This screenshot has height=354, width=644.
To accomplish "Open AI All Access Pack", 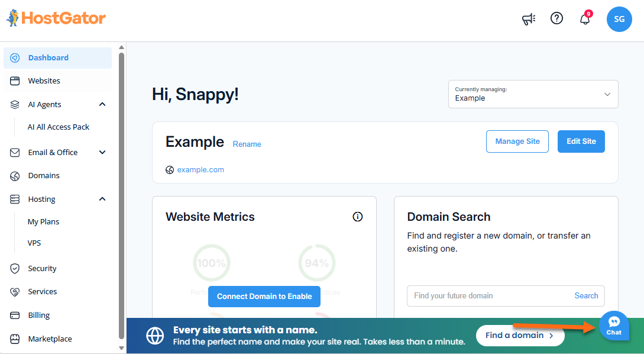I will [x=59, y=127].
